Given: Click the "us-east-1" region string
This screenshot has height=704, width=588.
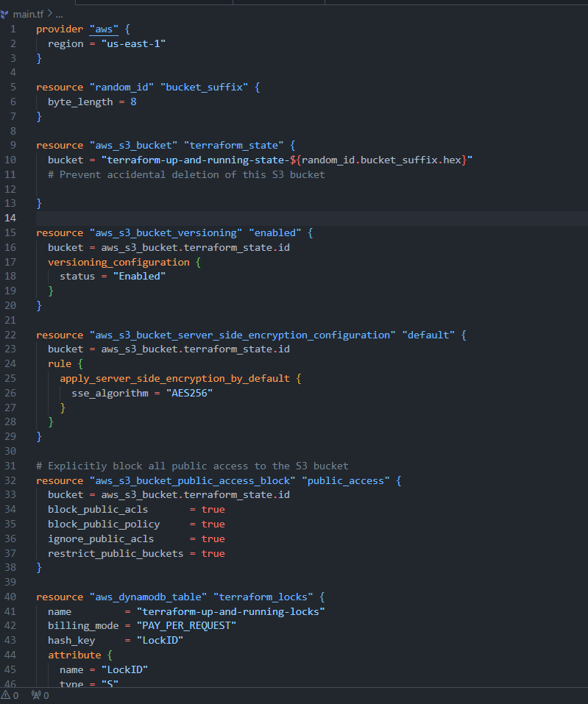Looking at the screenshot, I should click(x=133, y=44).
